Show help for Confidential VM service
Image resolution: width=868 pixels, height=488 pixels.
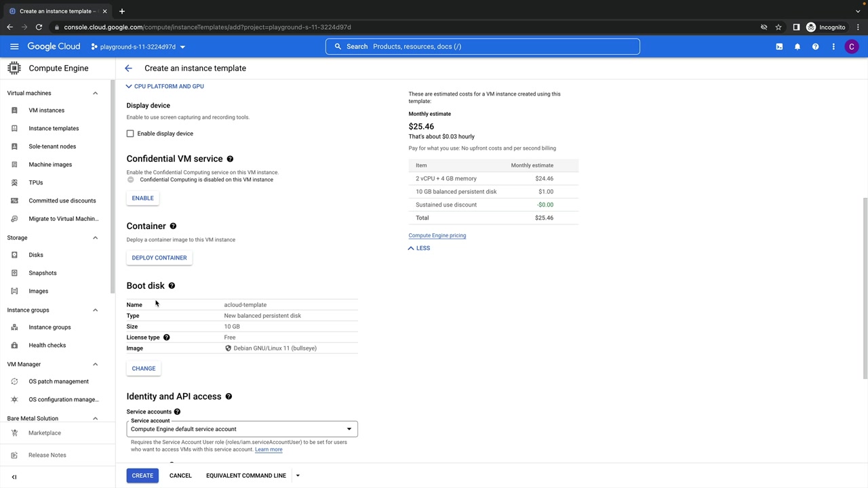[230, 159]
